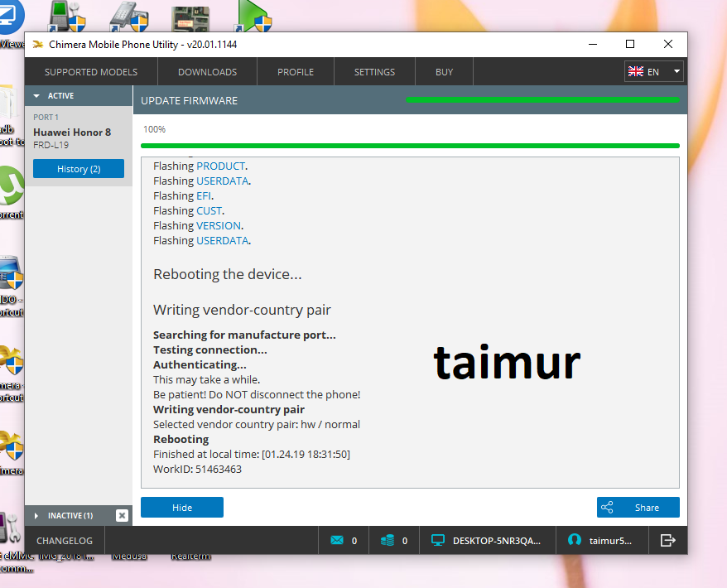
Task: Click the 'Rebooting the device...' heading
Action: pos(228,274)
